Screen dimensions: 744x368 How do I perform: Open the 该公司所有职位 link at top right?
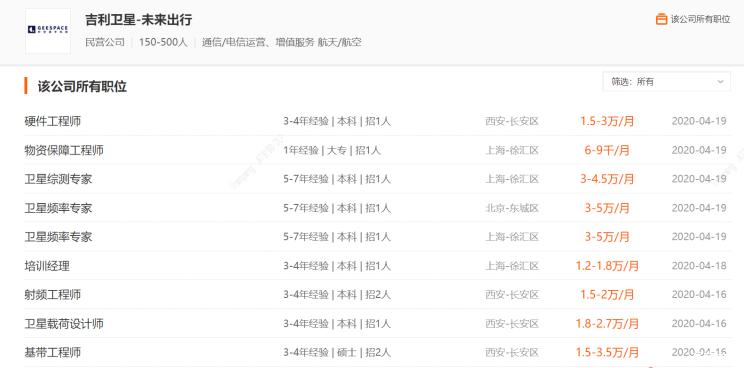tap(700, 19)
